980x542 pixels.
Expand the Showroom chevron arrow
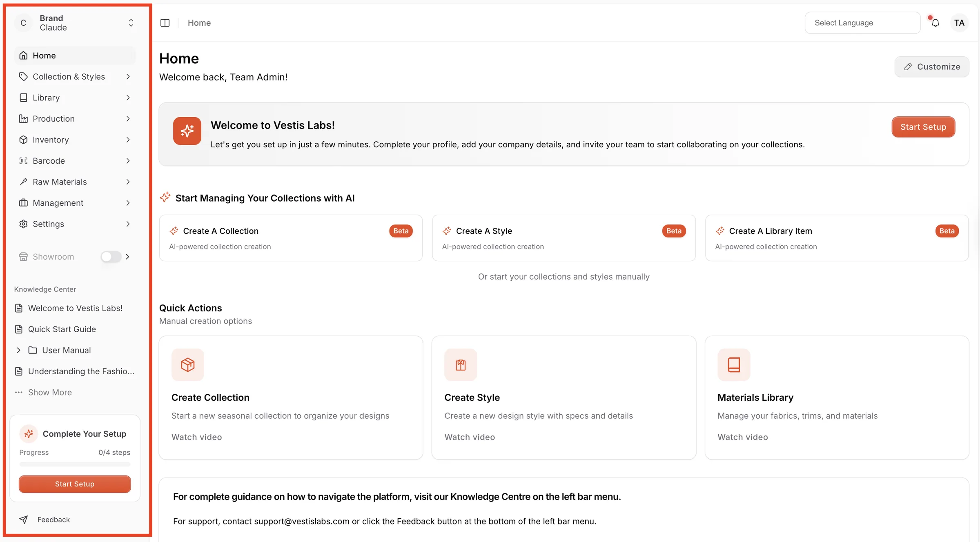(x=127, y=257)
